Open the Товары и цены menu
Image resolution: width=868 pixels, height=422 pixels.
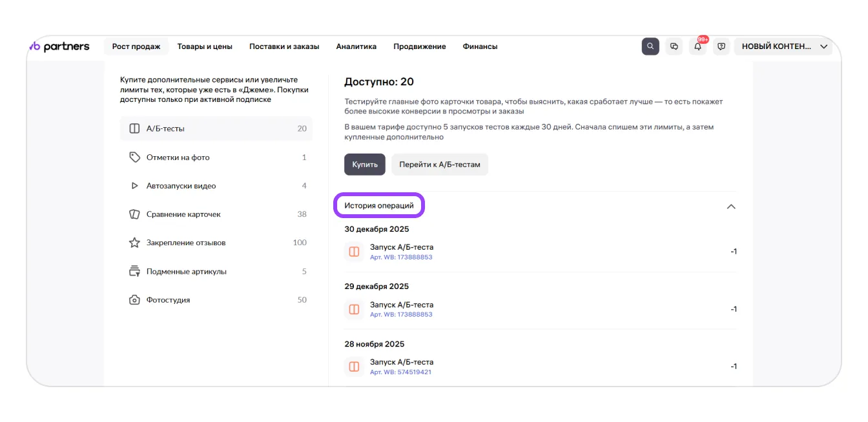(205, 46)
